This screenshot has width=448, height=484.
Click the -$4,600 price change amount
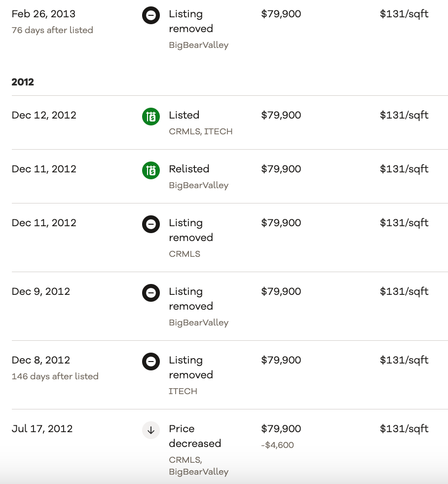coord(277,445)
